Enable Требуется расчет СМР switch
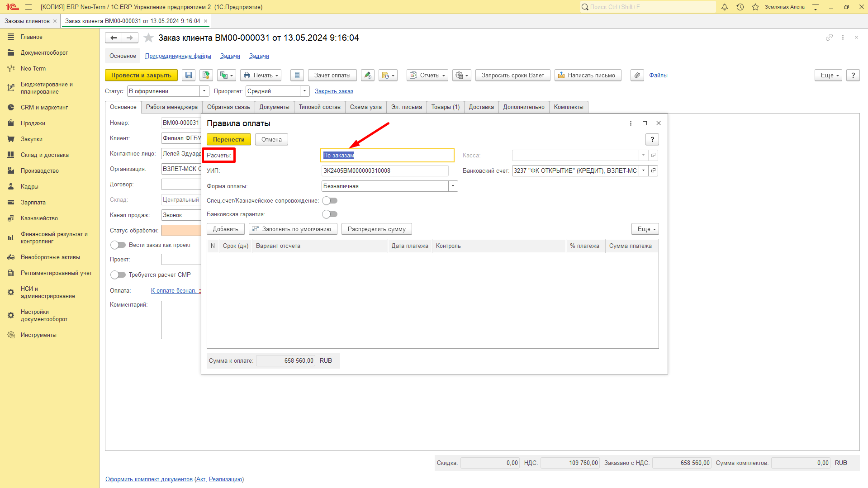This screenshot has height=488, width=868. 118,275
